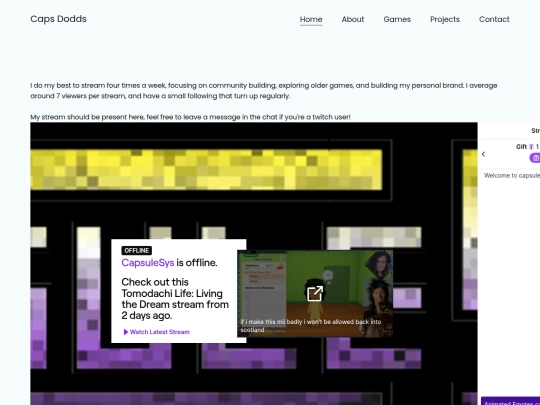Navigate to the Projects page
Screen dimensions: 540x405
point(445,19)
